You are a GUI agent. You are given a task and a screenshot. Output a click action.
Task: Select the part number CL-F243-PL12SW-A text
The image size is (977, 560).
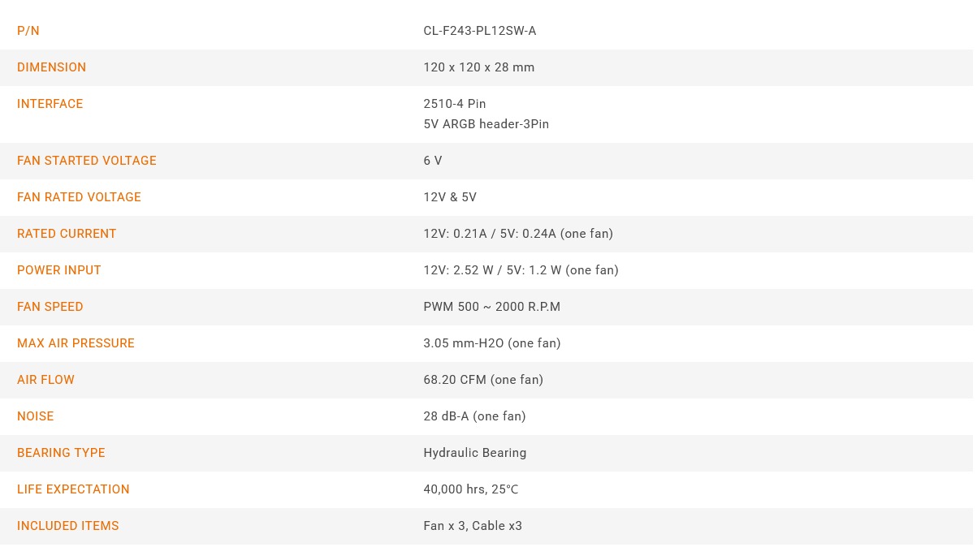480,31
